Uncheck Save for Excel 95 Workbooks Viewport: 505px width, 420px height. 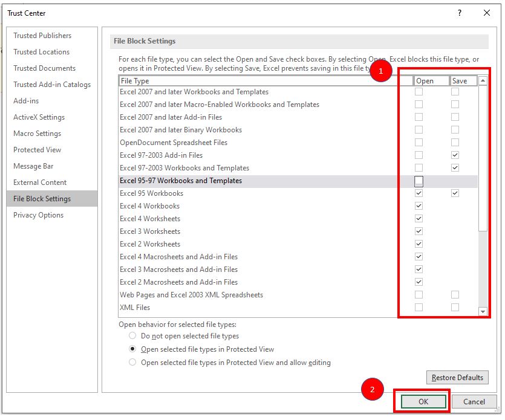(x=455, y=193)
